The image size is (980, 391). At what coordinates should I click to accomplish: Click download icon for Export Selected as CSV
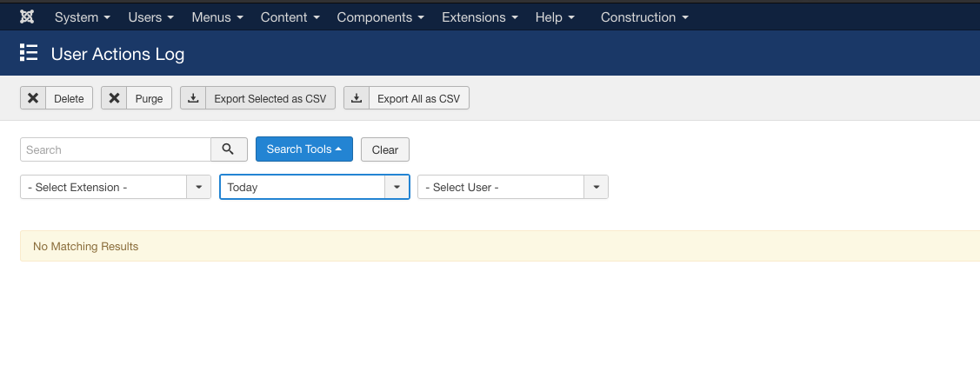tap(193, 98)
